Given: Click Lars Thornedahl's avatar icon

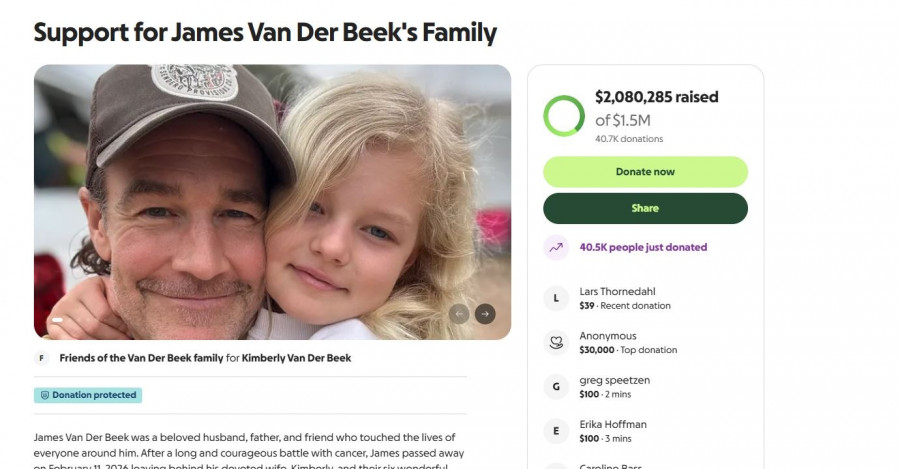Looking at the screenshot, I should coord(556,298).
